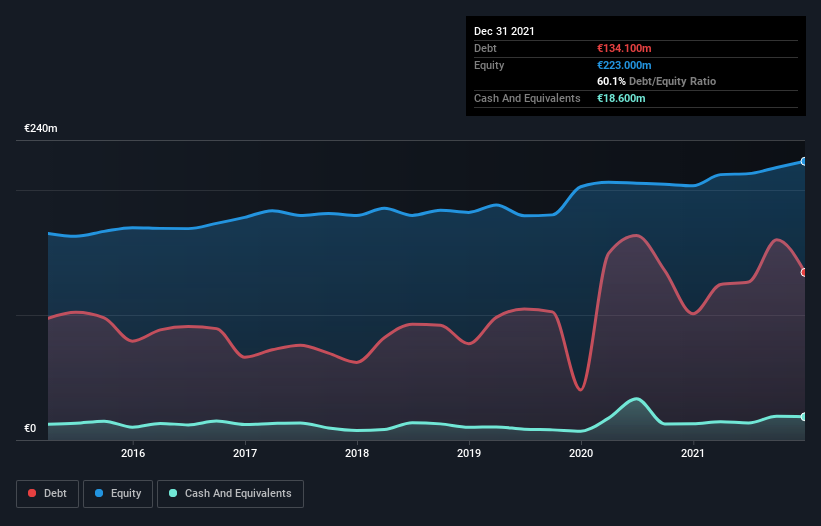This screenshot has height=526, width=821.
Task: Click the €18.600m cash value
Action: point(621,98)
